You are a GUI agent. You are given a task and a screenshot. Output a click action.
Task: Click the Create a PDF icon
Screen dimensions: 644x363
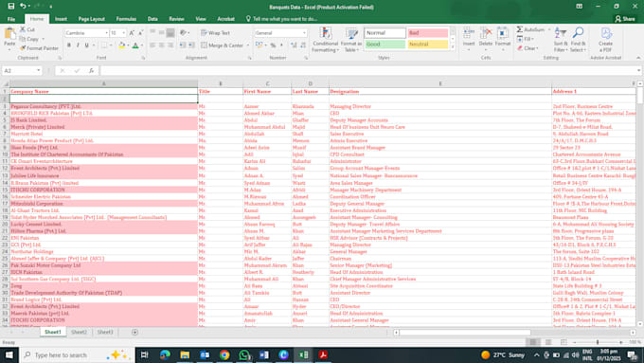coord(605,40)
